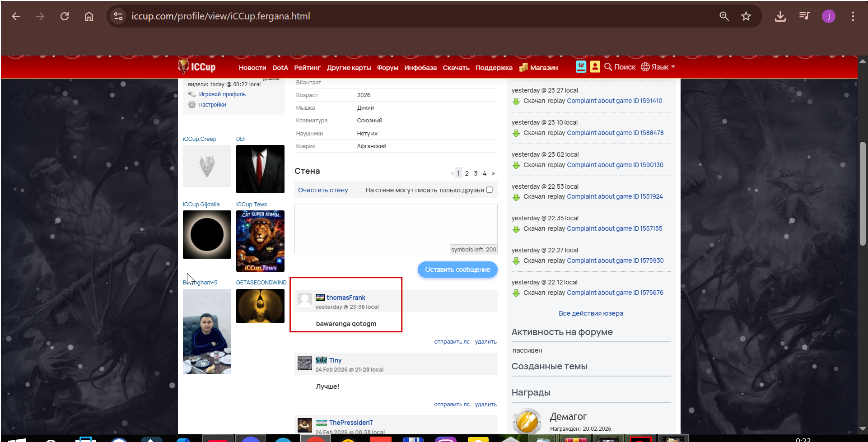Go to wall page 4
Viewport: 868px width, 442px height.
coord(485,173)
